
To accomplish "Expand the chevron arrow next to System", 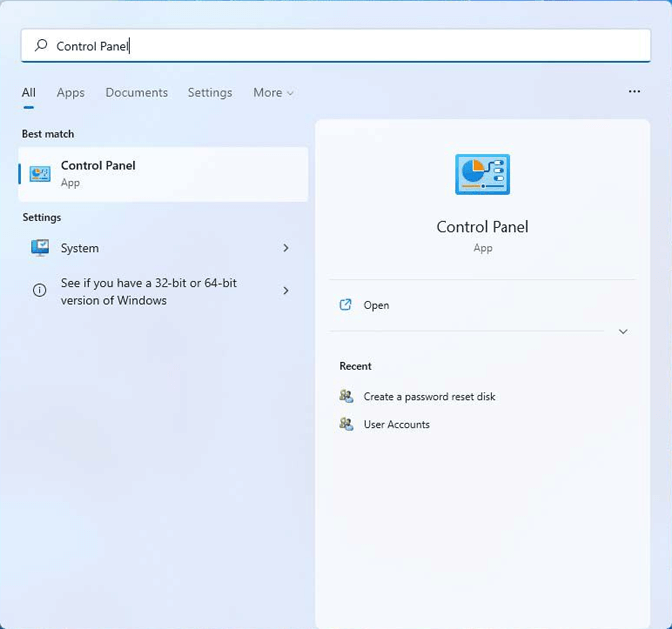I will 286,248.
